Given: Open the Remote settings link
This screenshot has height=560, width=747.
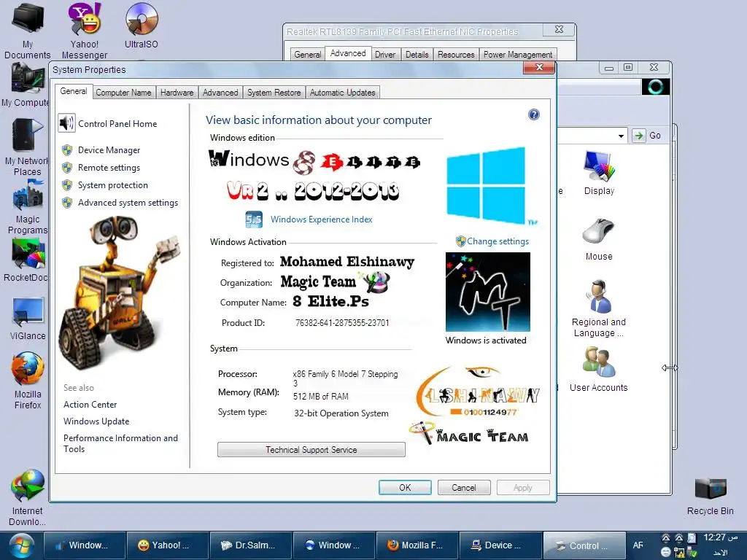Looking at the screenshot, I should [x=109, y=168].
